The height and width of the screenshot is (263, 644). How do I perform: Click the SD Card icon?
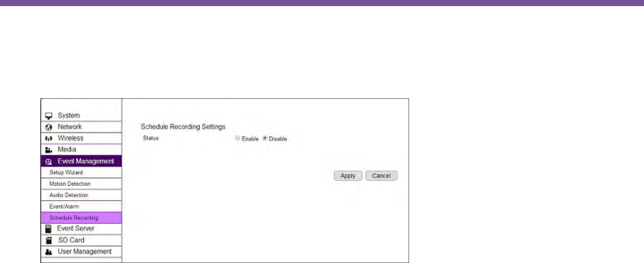[49, 240]
